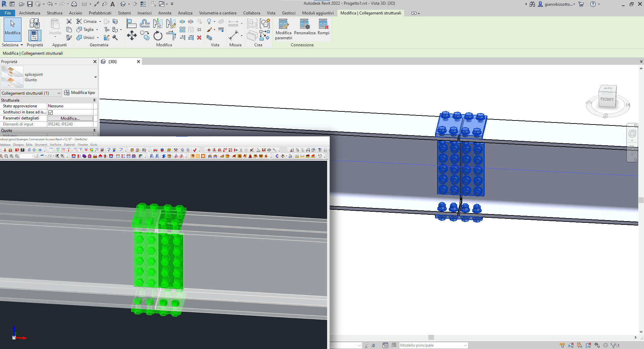
Task: Click the FRONTE face of the ViewCube
Action: click(607, 100)
